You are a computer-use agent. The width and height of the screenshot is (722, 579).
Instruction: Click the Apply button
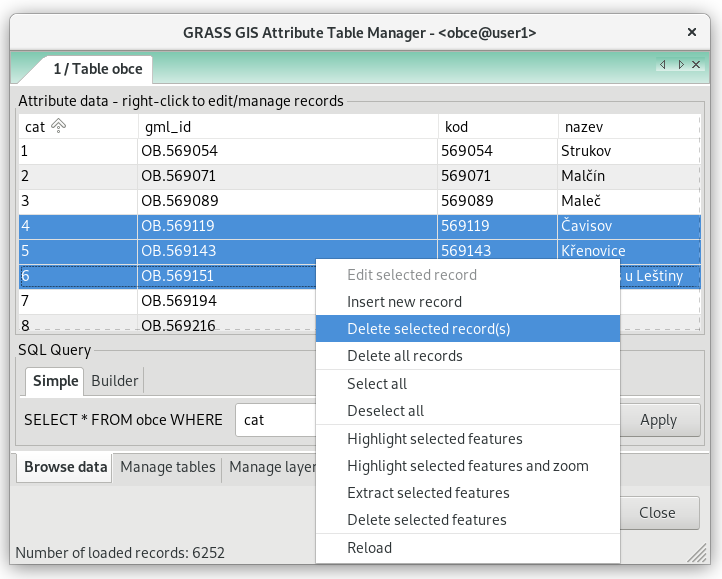[x=659, y=420]
